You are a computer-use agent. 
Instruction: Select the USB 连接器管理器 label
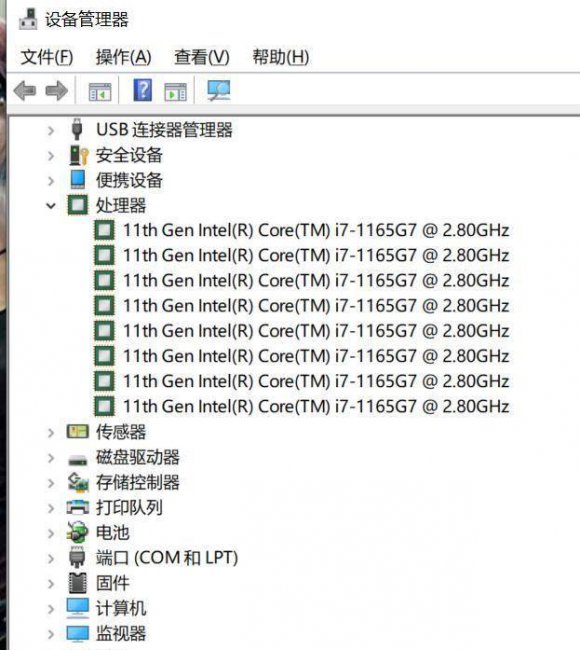tap(164, 130)
